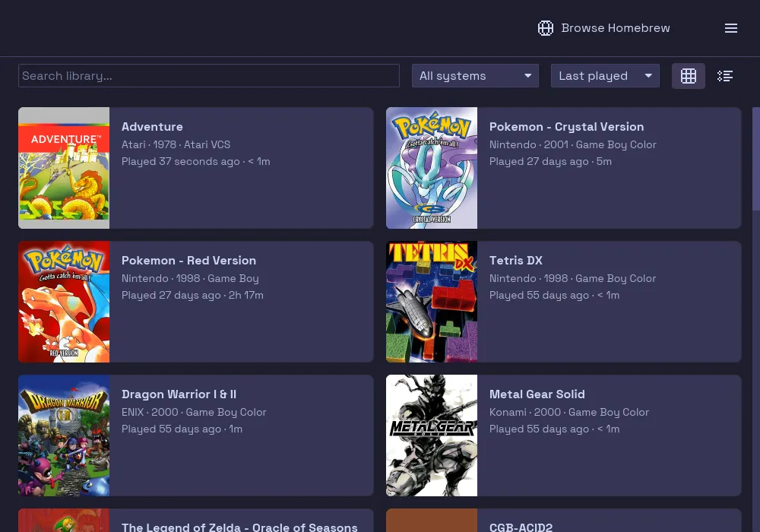
Task: Click 'Played 37 seconds ago' text
Action: 181,161
